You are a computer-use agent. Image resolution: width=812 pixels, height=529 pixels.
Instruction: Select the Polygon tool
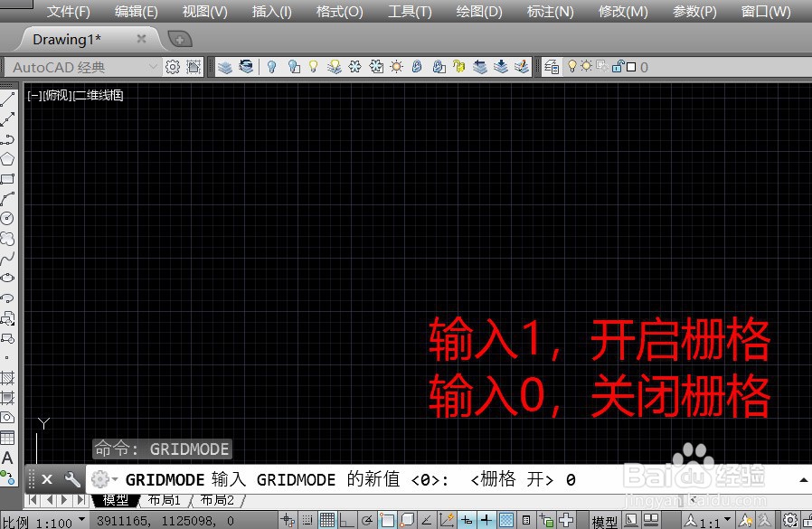pyautogui.click(x=7, y=159)
